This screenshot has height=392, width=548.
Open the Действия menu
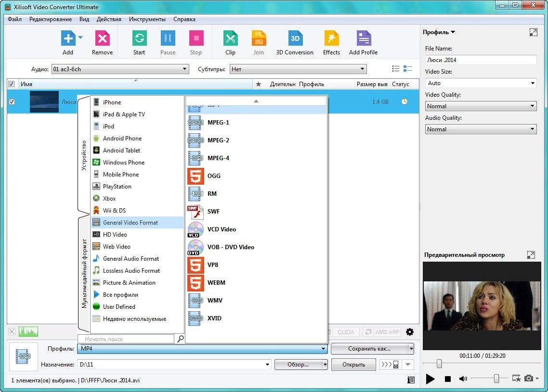click(x=109, y=19)
